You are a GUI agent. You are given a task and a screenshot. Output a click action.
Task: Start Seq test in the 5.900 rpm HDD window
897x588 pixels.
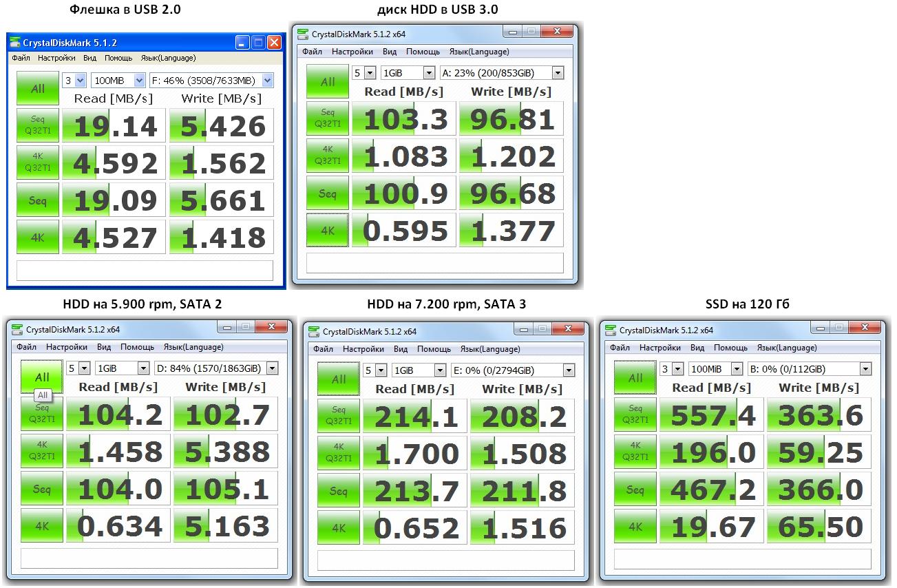(x=42, y=489)
